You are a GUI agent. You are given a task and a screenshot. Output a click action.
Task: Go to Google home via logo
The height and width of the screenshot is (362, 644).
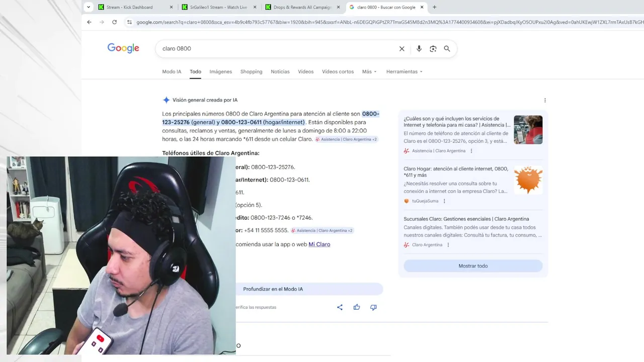tap(123, 48)
